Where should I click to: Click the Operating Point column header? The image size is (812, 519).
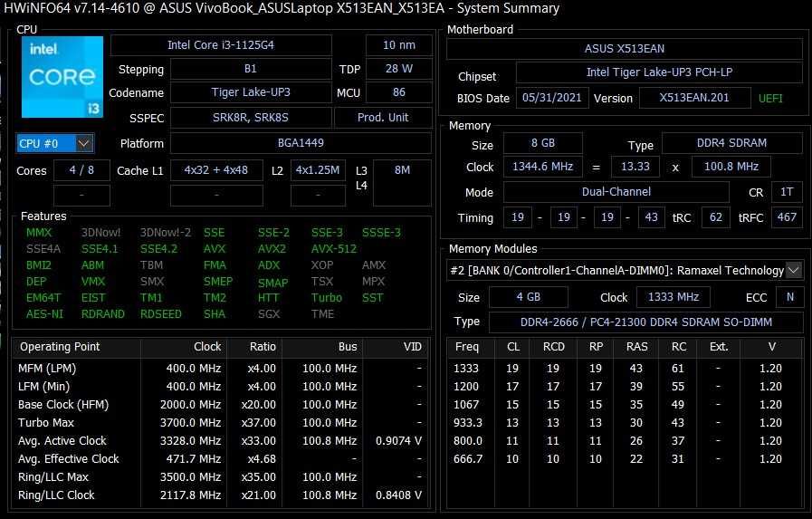(76, 347)
